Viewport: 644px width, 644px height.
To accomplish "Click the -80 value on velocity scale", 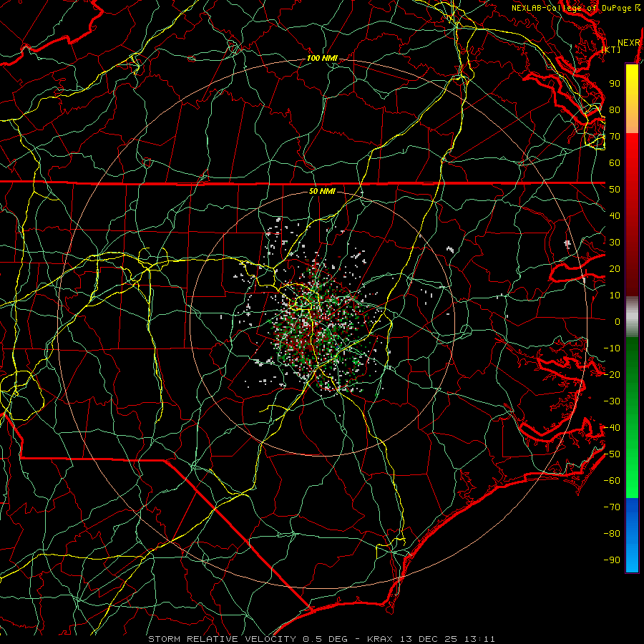I will [612, 534].
